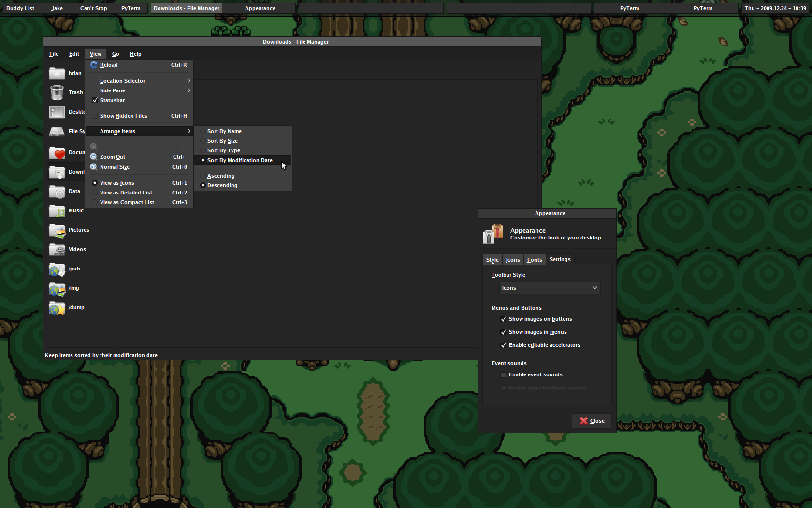The width and height of the screenshot is (812, 508).
Task: Open the Go menu
Action: pyautogui.click(x=116, y=54)
